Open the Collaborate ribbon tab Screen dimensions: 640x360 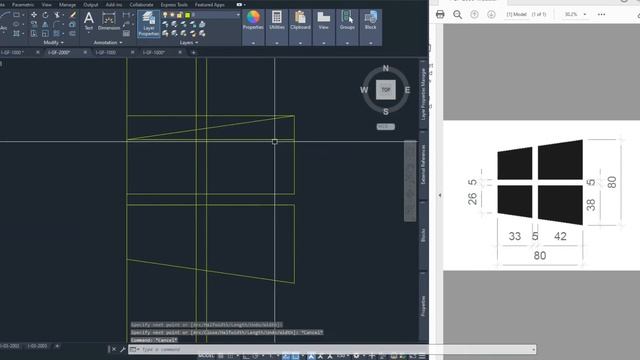pos(141,4)
